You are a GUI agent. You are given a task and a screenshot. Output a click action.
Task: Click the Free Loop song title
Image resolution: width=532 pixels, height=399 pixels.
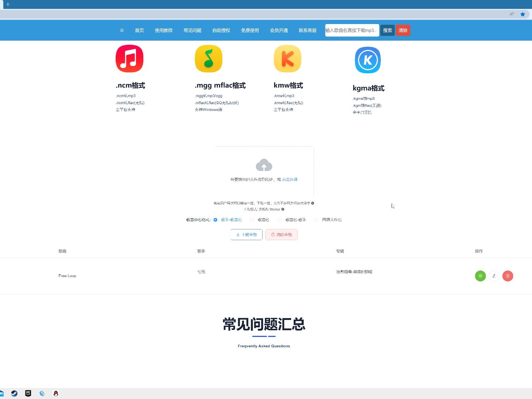(x=67, y=276)
